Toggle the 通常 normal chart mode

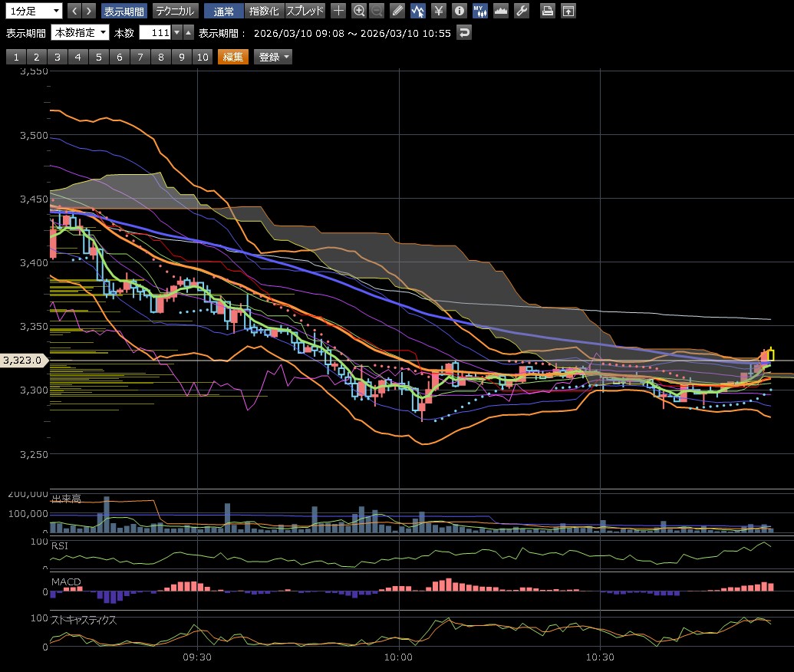pos(224,11)
